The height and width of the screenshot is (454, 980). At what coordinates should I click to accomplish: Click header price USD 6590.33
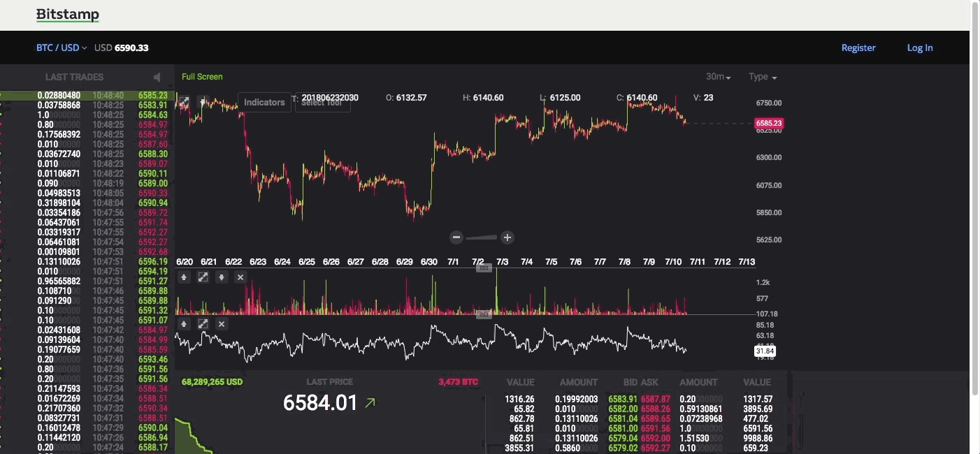(122, 47)
